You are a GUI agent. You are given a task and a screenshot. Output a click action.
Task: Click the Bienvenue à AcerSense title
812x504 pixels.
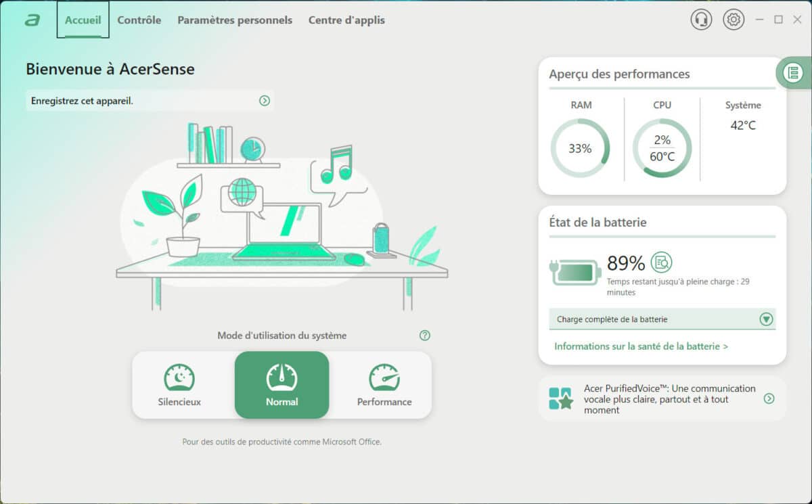pos(110,69)
